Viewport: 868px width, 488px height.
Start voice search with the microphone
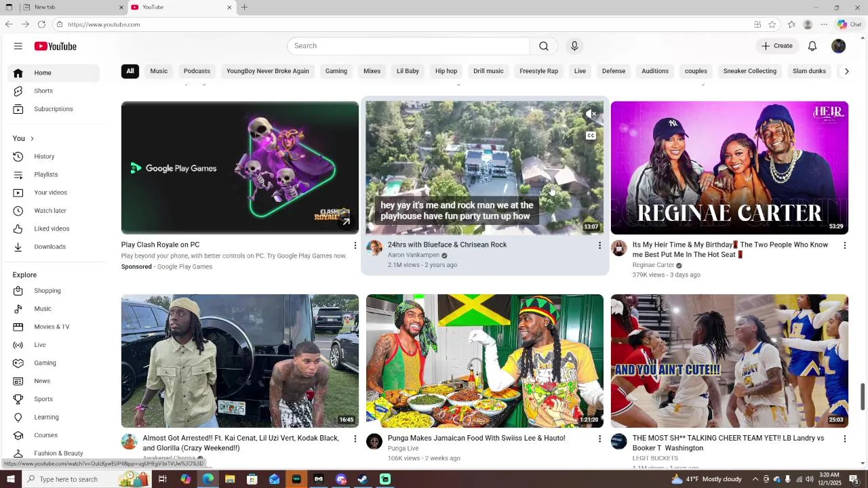coord(574,46)
